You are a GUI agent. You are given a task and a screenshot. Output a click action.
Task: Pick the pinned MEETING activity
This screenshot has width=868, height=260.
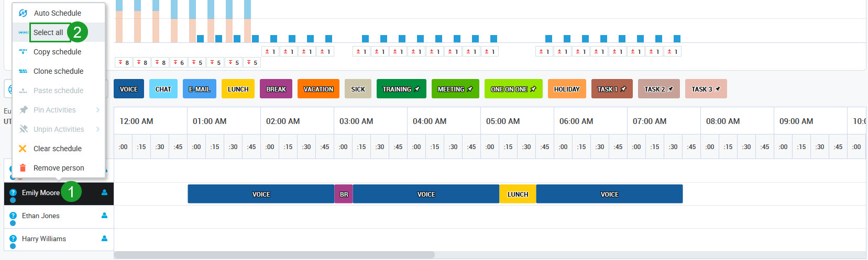(x=455, y=89)
